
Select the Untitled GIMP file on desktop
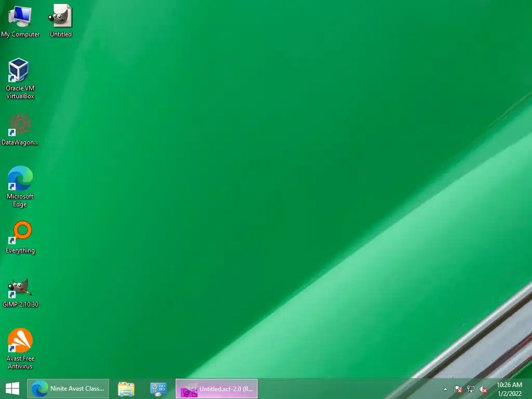(60, 21)
